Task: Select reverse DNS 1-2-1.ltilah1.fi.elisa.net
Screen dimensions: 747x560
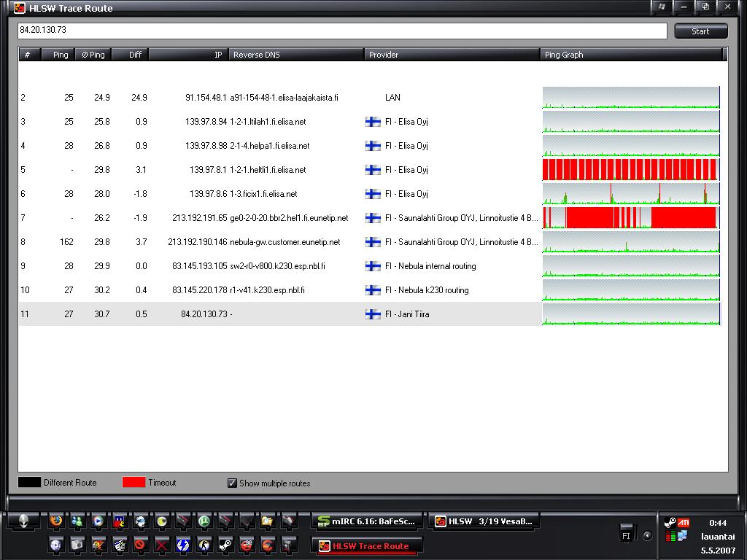Action: click(268, 122)
